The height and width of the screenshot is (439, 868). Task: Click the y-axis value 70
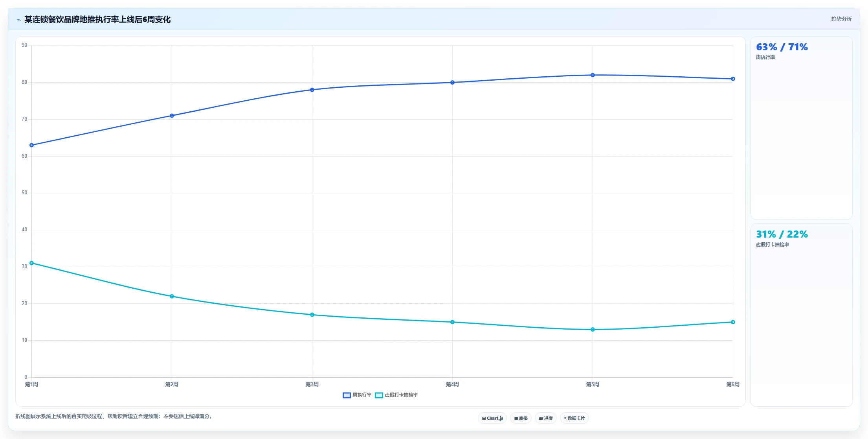click(x=24, y=119)
